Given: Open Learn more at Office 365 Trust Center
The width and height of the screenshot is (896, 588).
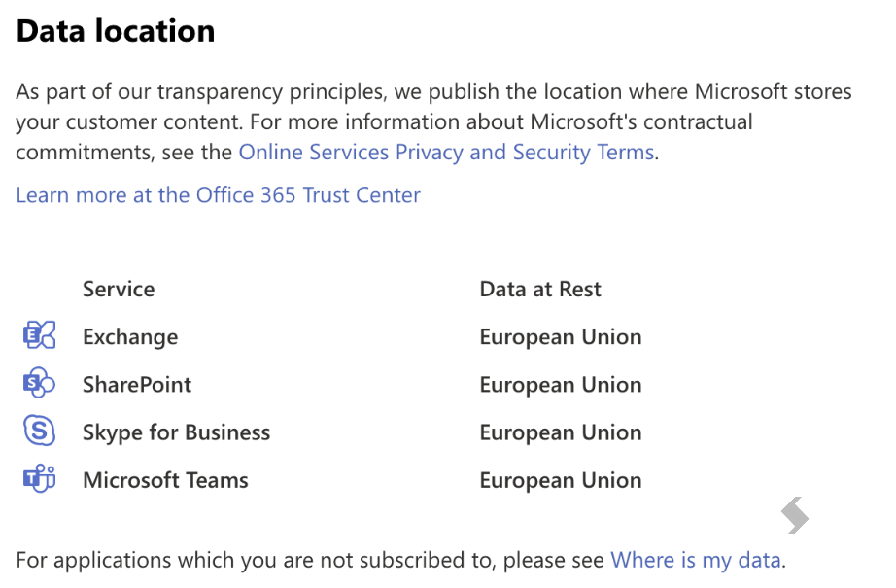Looking at the screenshot, I should (x=219, y=195).
